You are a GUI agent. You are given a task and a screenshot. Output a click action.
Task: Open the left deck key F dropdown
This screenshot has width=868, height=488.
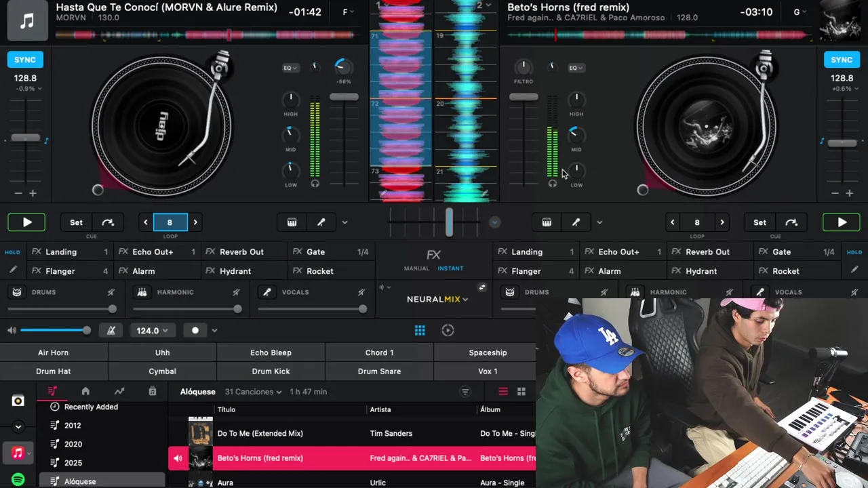(x=349, y=12)
